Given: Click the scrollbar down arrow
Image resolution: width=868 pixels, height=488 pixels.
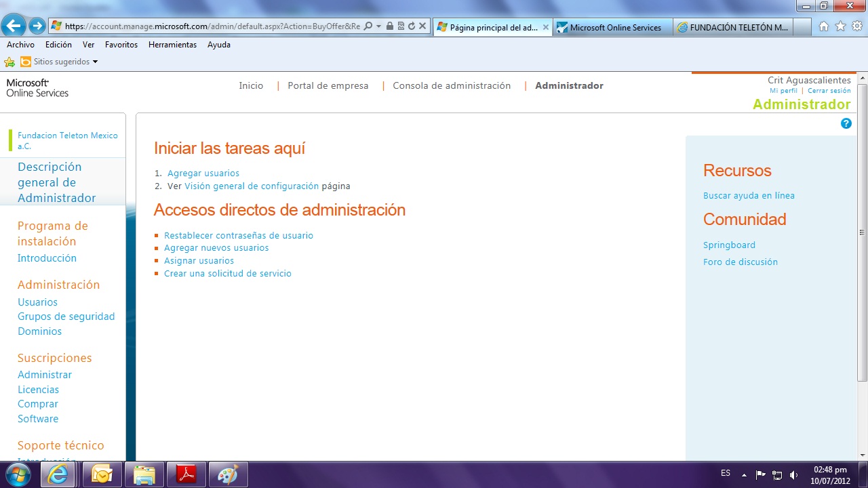Looking at the screenshot, I should click(862, 455).
